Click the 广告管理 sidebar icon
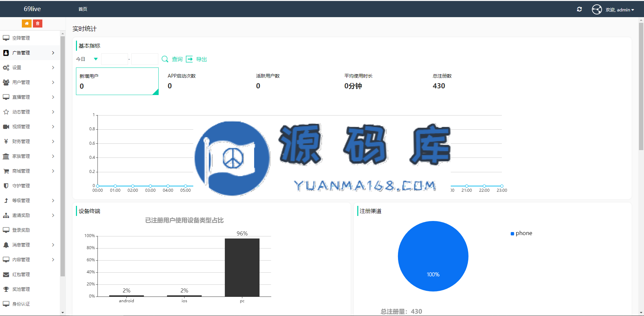Screen dimensions: 644x316 tap(6, 53)
